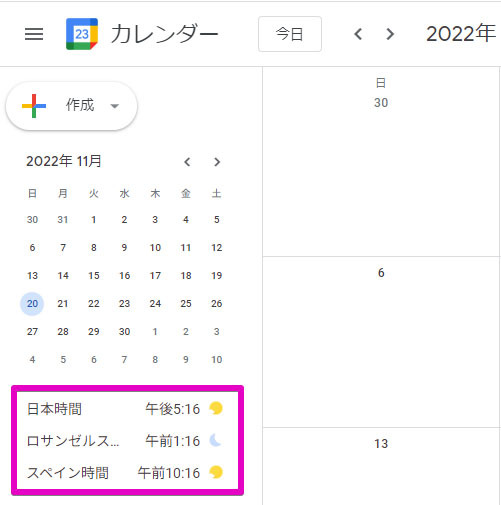
Task: Click the 作成 create button
Action: click(x=71, y=106)
